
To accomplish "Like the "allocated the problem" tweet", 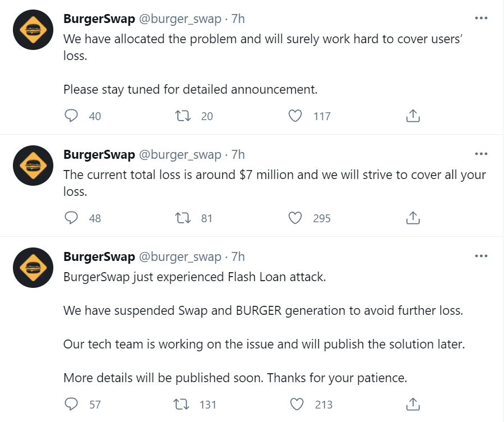I will coord(295,116).
